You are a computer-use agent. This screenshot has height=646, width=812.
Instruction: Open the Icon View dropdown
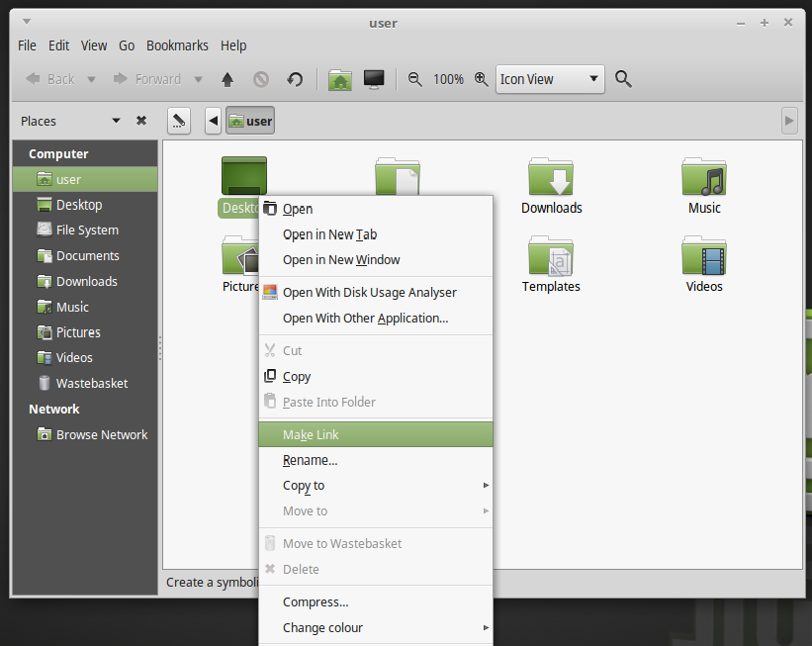550,79
